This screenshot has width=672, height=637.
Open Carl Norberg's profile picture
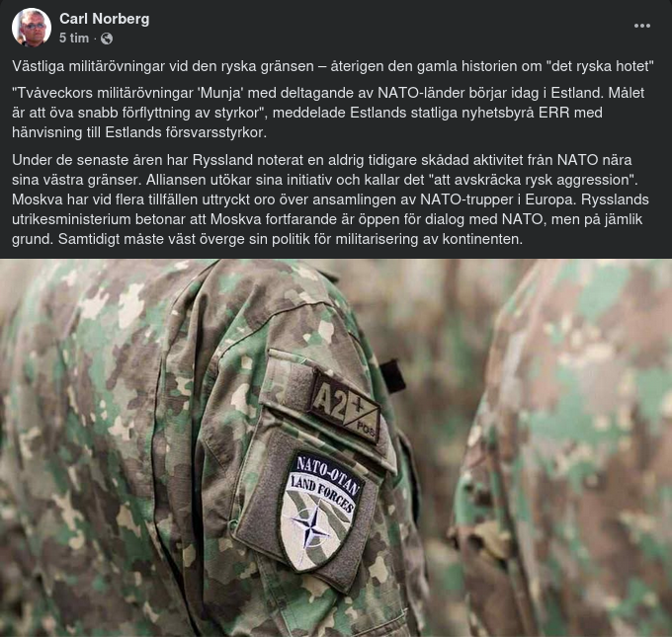click(32, 27)
